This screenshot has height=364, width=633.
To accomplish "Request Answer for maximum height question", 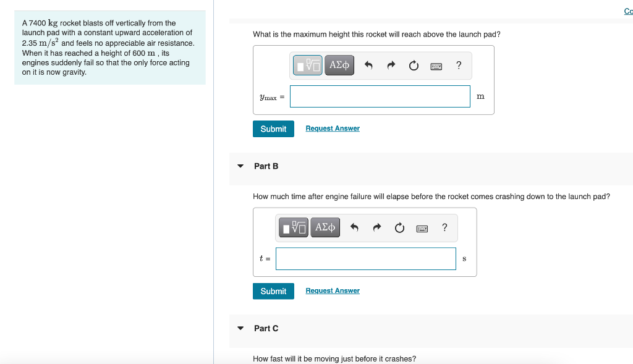I will 333,129.
